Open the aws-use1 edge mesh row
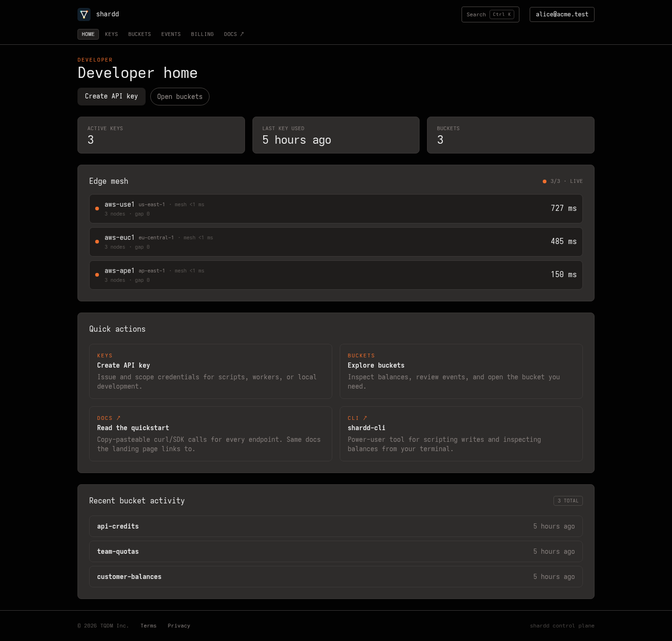The width and height of the screenshot is (672, 641). point(336,209)
